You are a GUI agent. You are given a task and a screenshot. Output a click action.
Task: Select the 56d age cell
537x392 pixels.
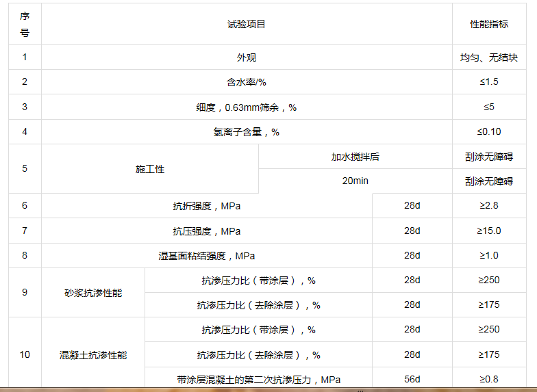coord(412,379)
